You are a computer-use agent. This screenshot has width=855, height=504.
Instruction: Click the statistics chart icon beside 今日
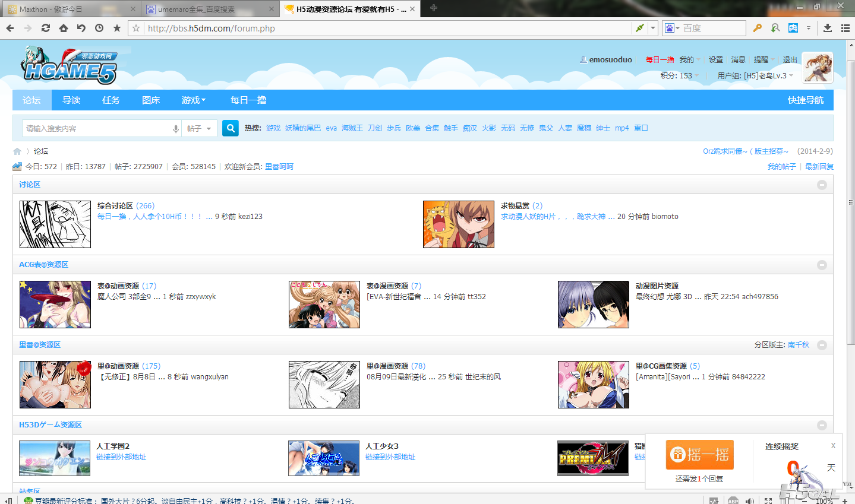click(x=17, y=167)
